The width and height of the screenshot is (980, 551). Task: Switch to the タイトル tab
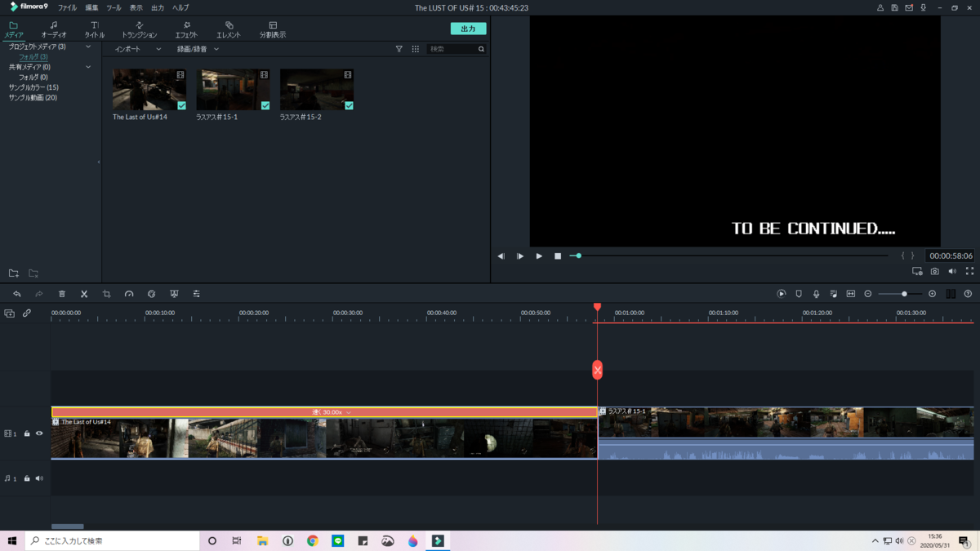coord(95,30)
